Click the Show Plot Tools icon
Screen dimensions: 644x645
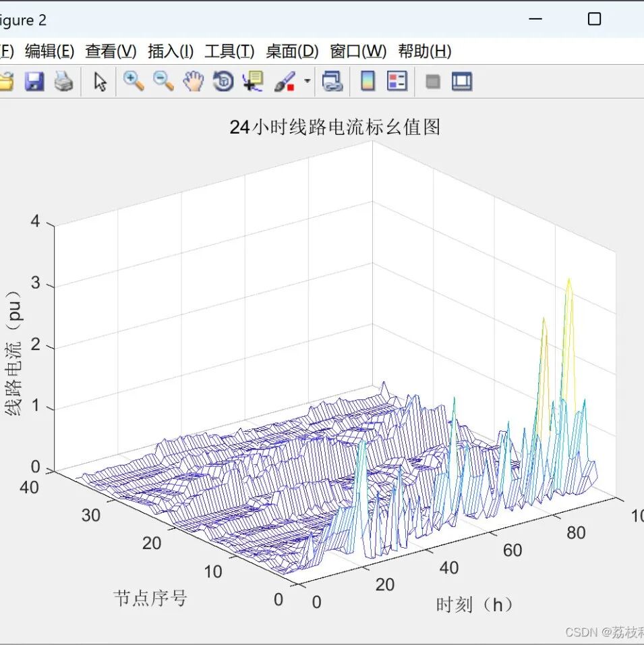462,81
